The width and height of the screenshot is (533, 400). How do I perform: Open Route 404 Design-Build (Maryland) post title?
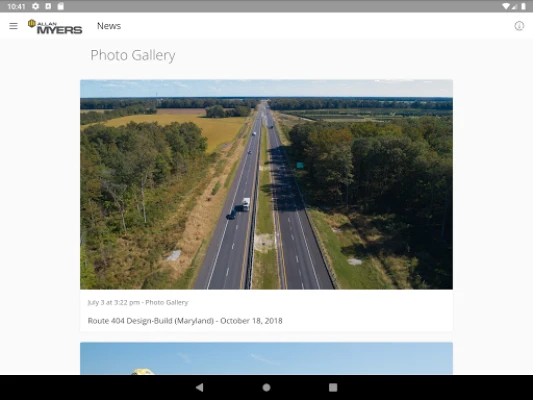pos(185,321)
